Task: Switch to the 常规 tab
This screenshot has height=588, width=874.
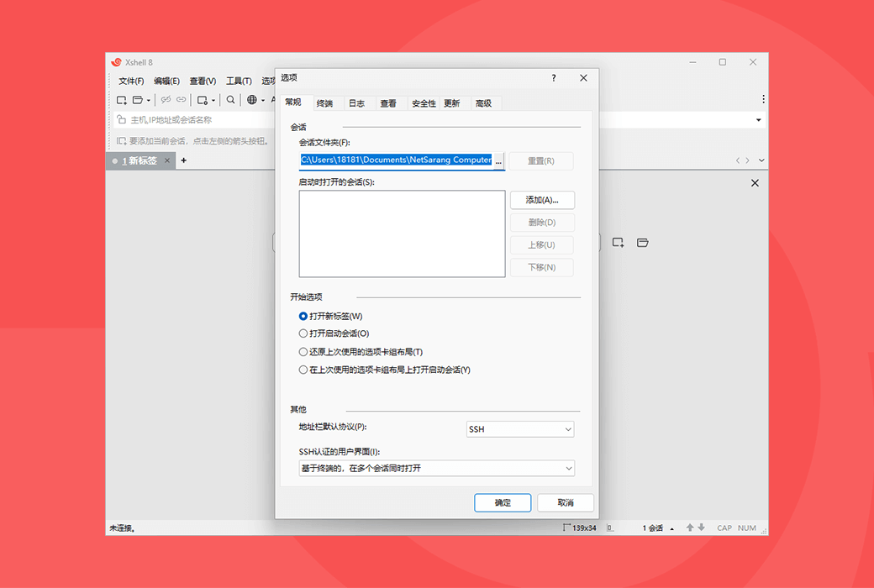Action: pyautogui.click(x=293, y=102)
